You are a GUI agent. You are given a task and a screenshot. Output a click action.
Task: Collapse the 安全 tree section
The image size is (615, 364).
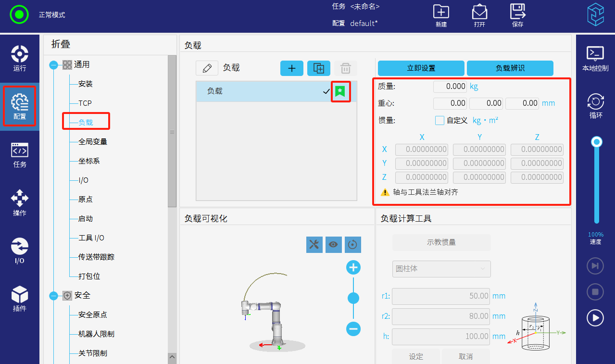pyautogui.click(x=54, y=296)
